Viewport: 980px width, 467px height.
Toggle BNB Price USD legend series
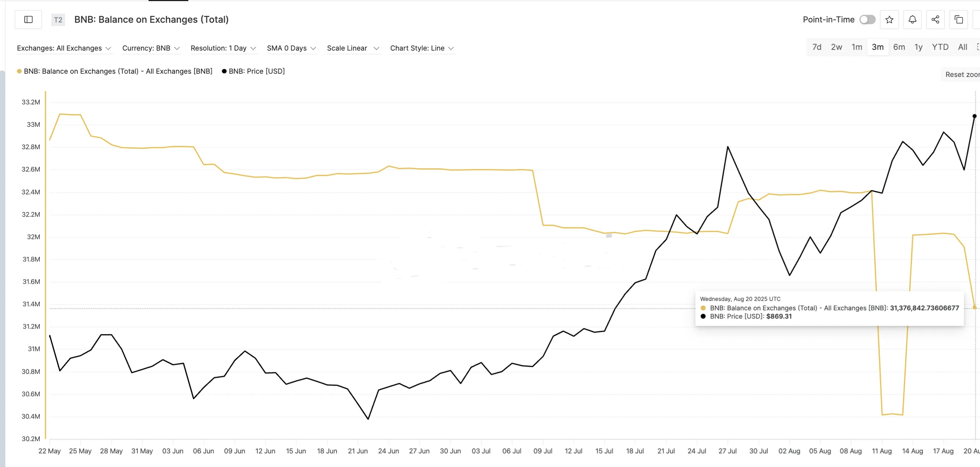[253, 71]
